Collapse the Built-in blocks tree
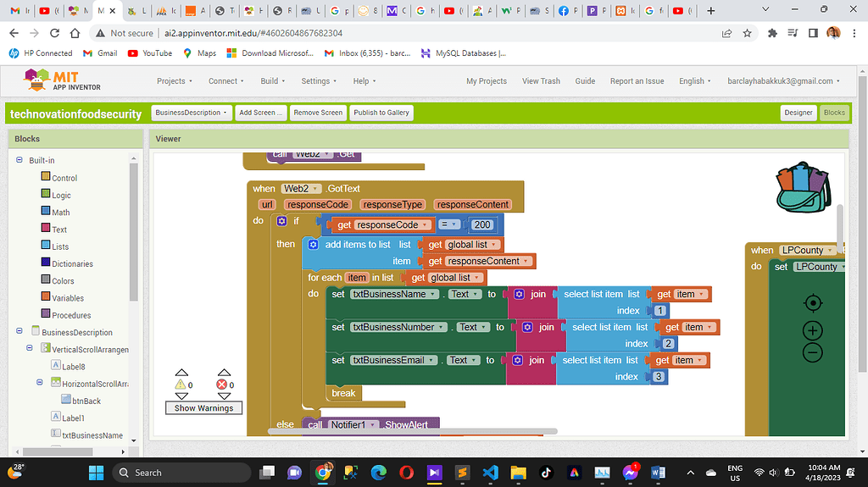 tap(19, 160)
